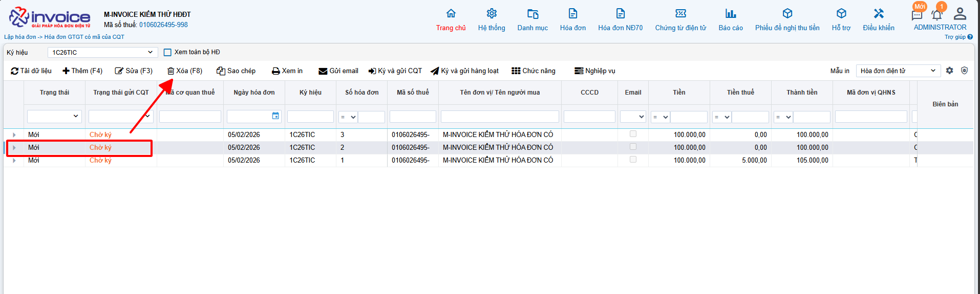Expand row of invoice number 2
The image size is (980, 294).
tap(14, 148)
